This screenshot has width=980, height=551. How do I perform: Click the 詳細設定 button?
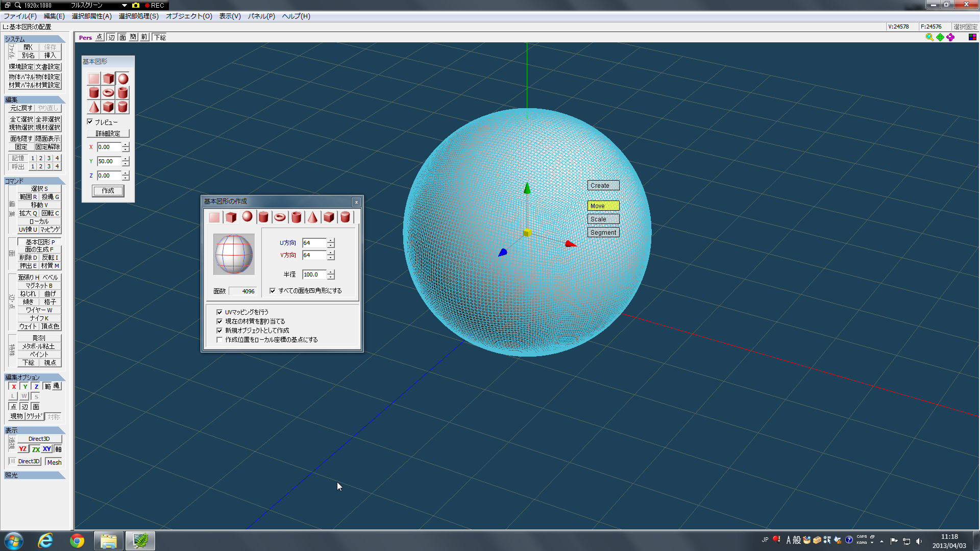[108, 134]
